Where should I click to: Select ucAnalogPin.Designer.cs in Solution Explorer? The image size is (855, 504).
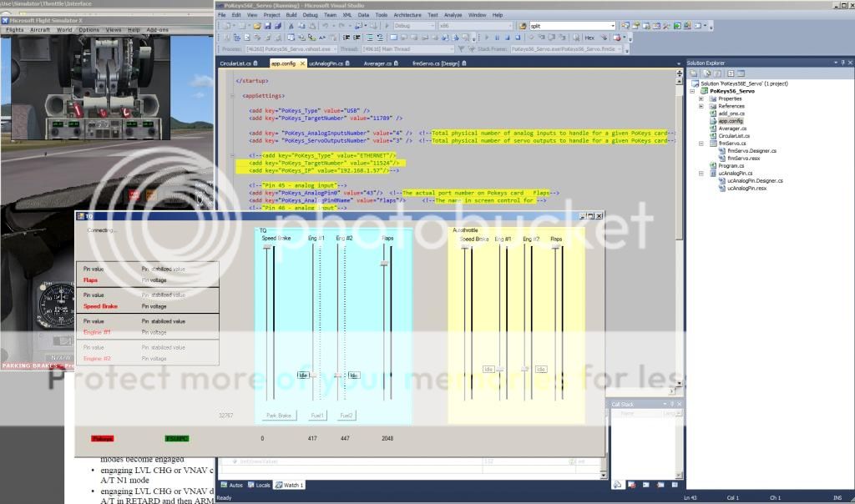coord(755,181)
